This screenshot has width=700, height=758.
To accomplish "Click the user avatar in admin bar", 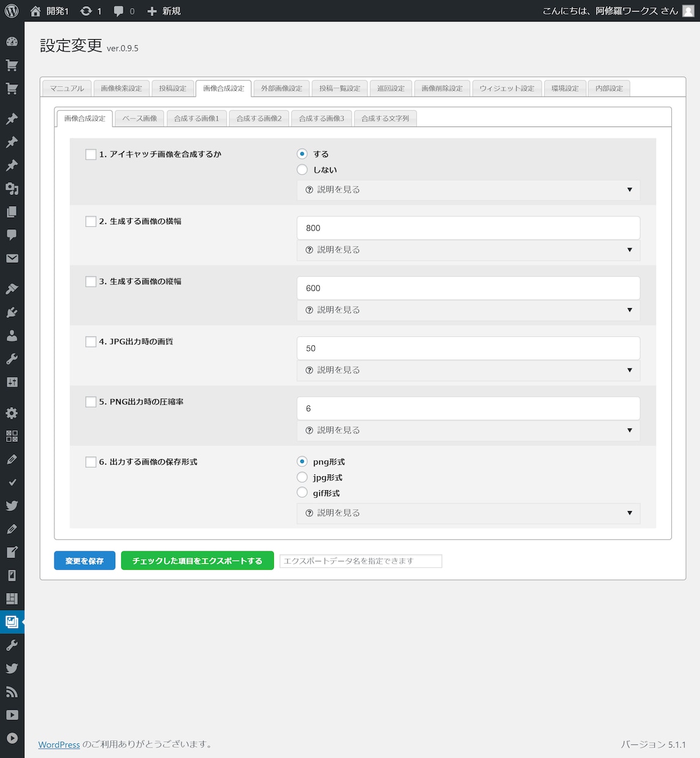I will point(688,11).
